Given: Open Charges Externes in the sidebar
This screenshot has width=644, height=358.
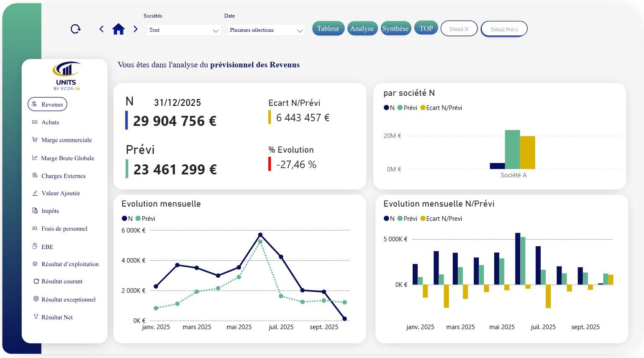Looking at the screenshot, I should [63, 176].
